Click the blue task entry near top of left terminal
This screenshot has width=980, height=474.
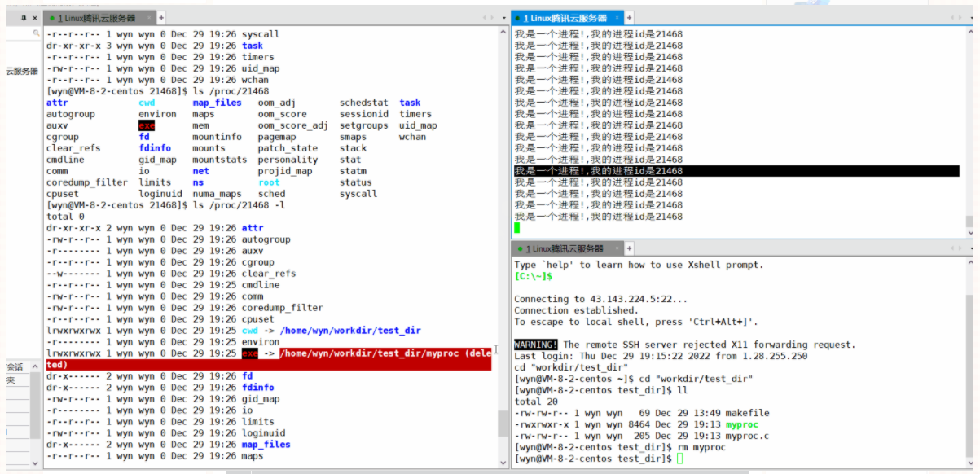tap(253, 46)
